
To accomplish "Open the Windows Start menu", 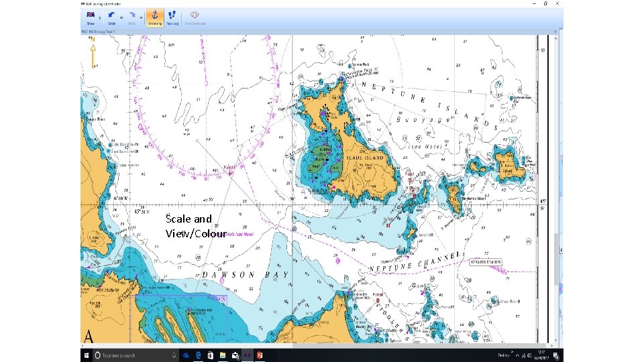I will click(x=87, y=355).
